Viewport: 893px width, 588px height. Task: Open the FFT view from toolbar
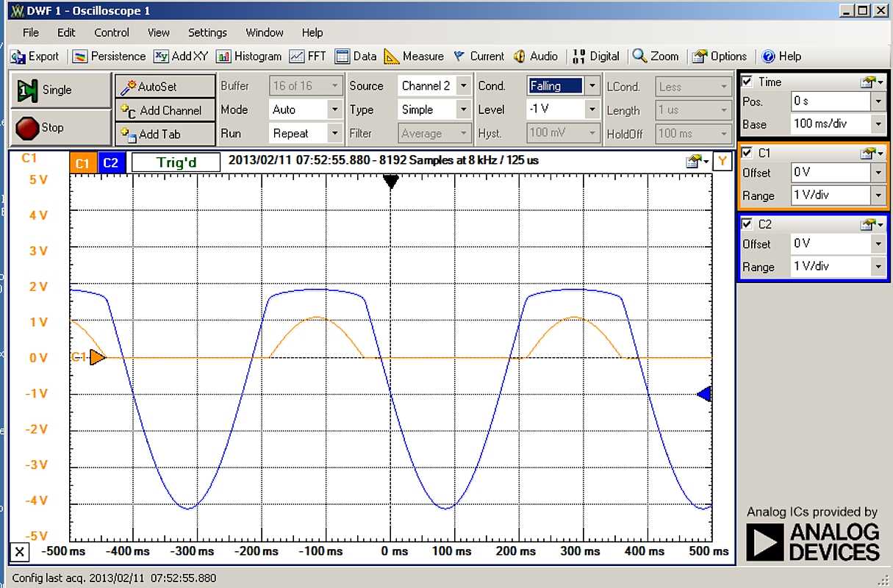tap(307, 56)
